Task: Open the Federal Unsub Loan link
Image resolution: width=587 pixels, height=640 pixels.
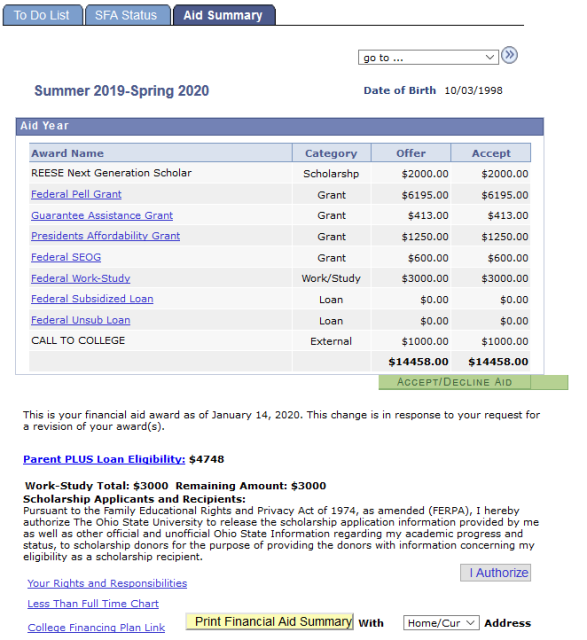Action: (x=81, y=320)
